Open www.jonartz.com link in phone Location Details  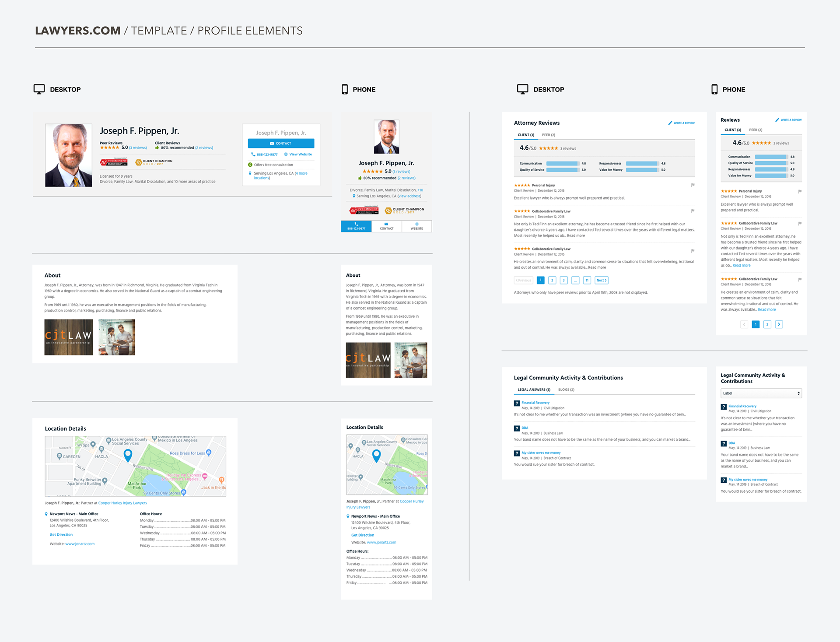point(381,543)
